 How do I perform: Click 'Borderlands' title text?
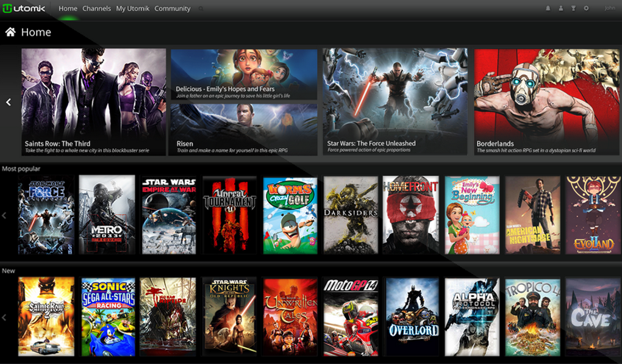coord(495,143)
